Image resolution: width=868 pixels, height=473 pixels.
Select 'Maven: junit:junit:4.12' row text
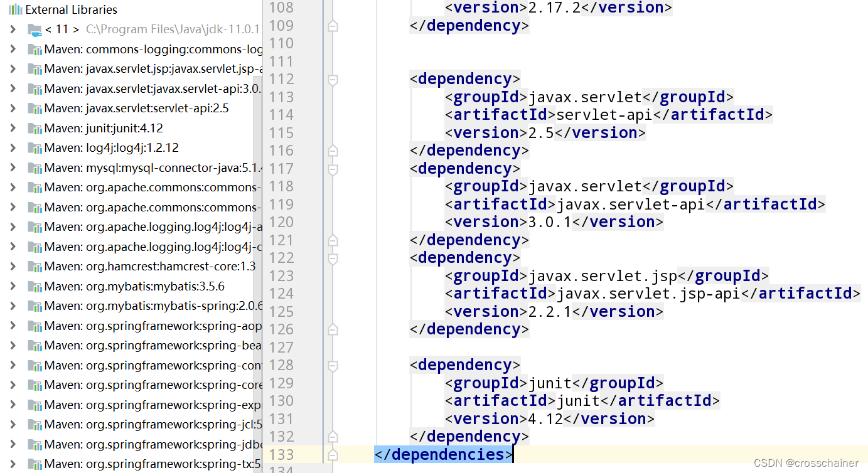pyautogui.click(x=104, y=129)
